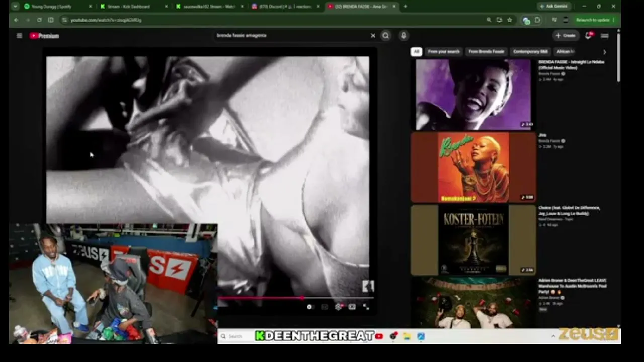Clear the YouTube search query

[x=373, y=36]
